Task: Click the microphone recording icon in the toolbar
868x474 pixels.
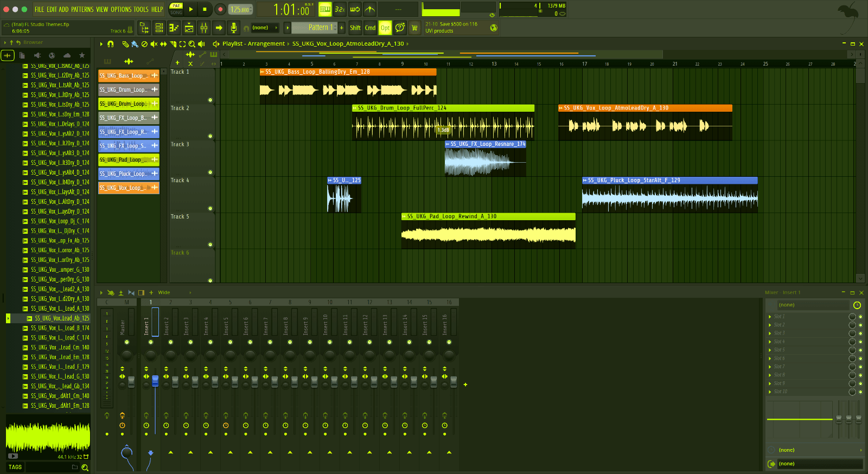Action: 234,28
